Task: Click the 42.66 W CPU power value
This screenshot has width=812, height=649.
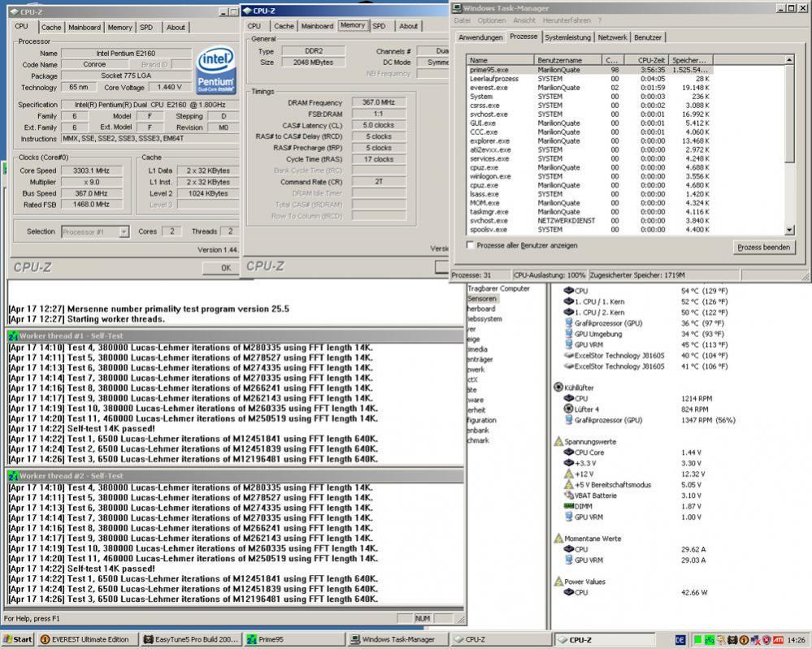Action: 694,592
